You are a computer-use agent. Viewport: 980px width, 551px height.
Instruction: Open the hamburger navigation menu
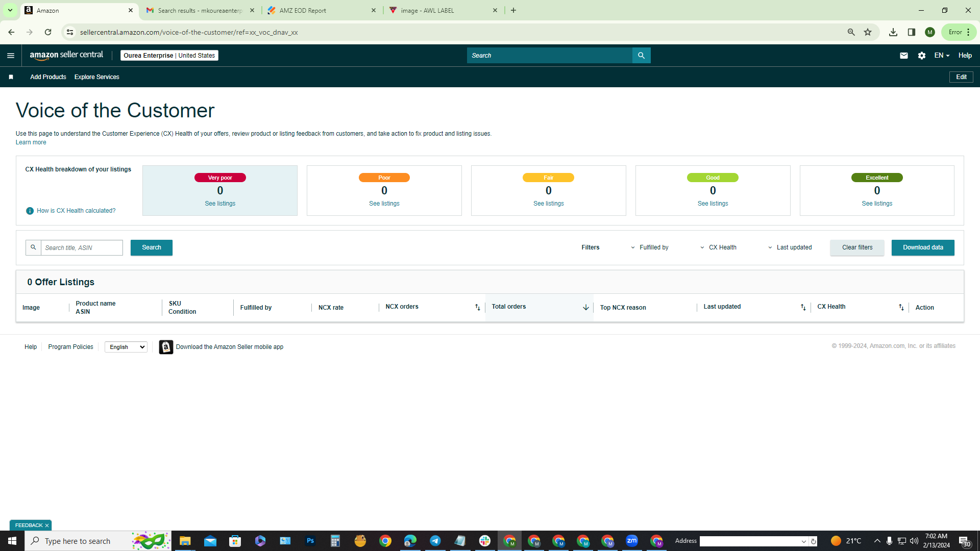(x=11, y=56)
